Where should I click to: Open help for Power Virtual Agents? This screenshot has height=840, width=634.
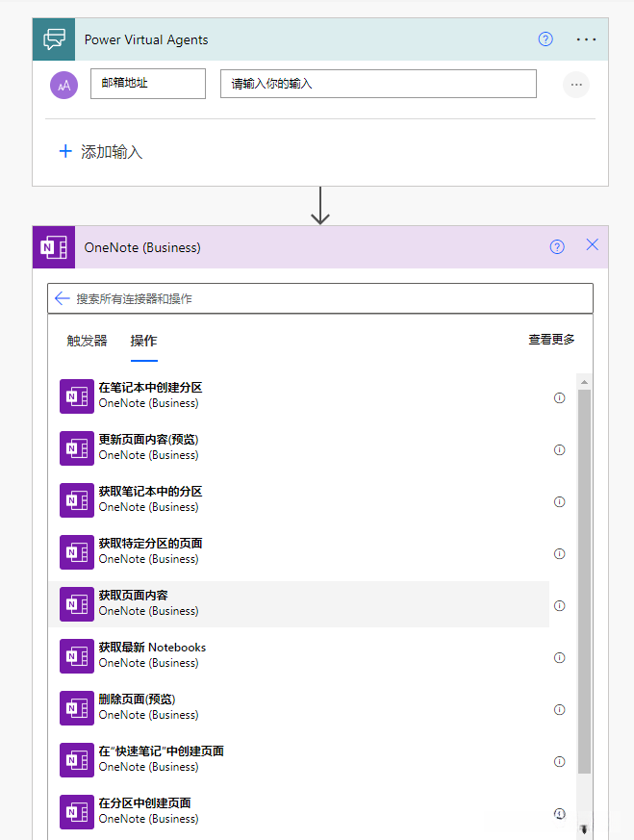click(545, 39)
